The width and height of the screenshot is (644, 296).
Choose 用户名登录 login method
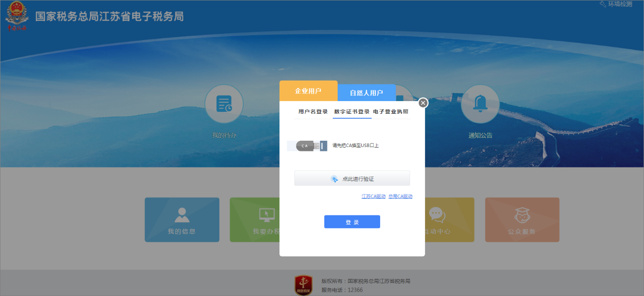313,112
